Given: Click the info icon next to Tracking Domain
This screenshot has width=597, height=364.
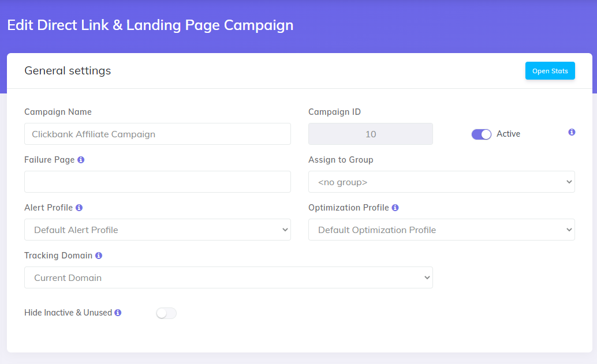Looking at the screenshot, I should pos(99,256).
